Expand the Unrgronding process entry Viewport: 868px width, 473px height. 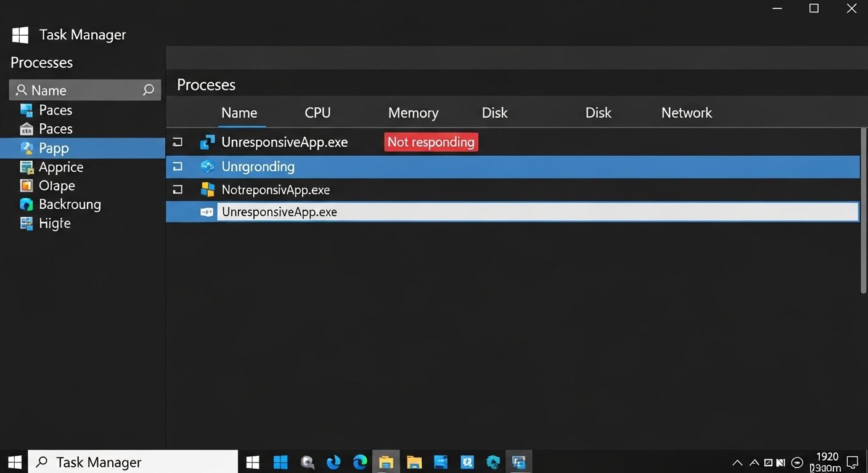[x=178, y=166]
